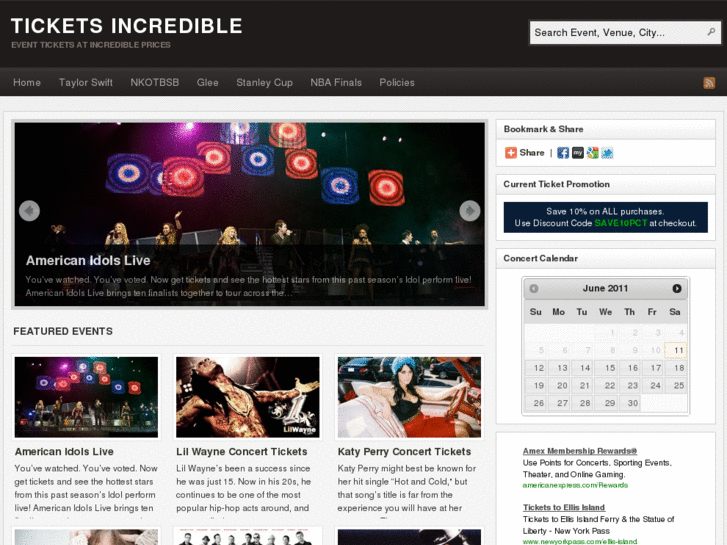
Task: Click the Share text link
Action: (x=532, y=153)
